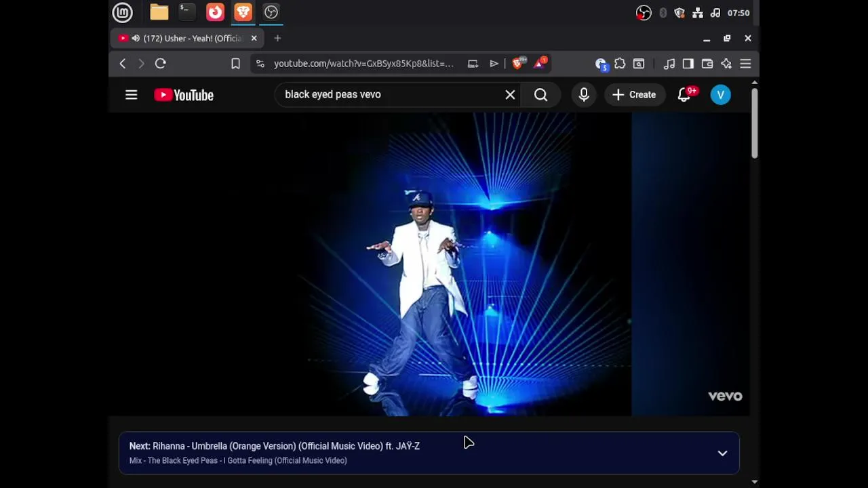Minimize the Brave browser window

point(707,39)
